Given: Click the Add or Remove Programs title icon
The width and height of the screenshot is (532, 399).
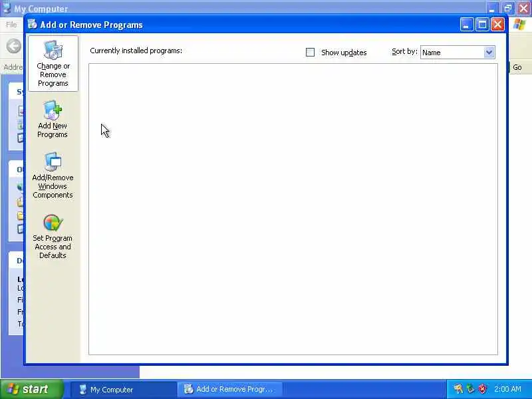Looking at the screenshot, I should tap(33, 25).
